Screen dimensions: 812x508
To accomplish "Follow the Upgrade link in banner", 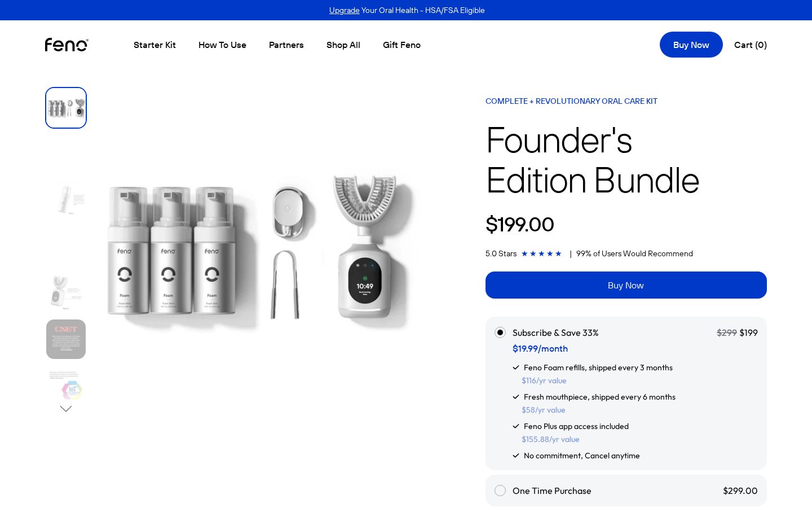I will coord(344,10).
